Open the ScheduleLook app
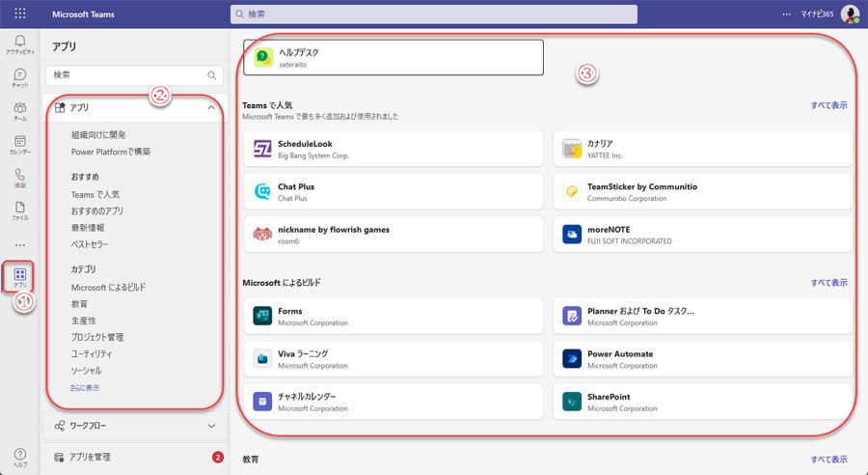This screenshot has width=868, height=475. point(393,149)
